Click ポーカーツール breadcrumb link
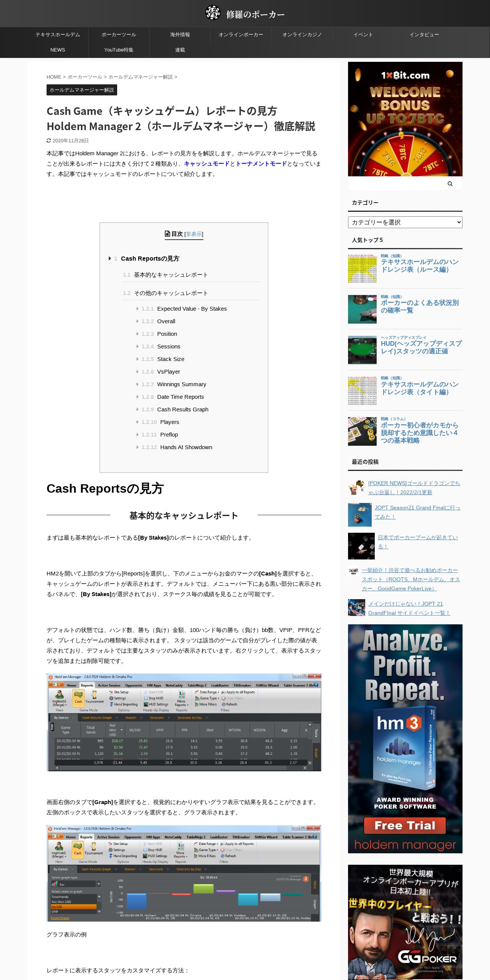This screenshot has width=490, height=980. [85, 77]
